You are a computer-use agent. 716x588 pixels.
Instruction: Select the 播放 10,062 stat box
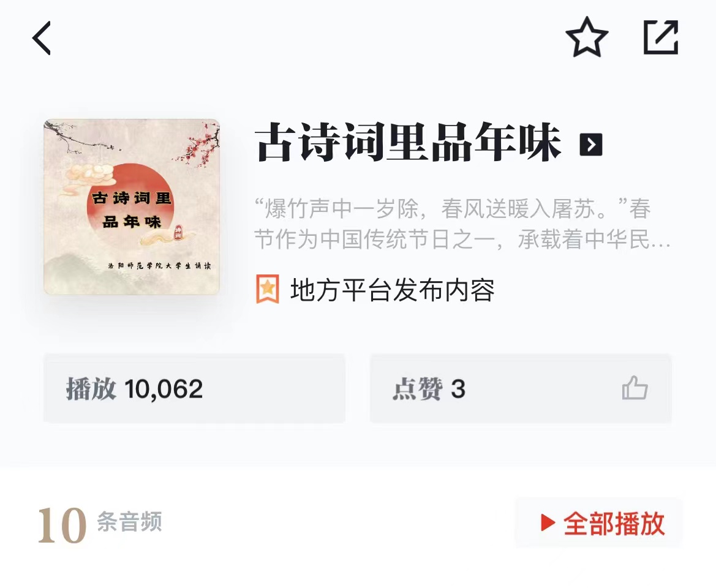click(x=195, y=388)
